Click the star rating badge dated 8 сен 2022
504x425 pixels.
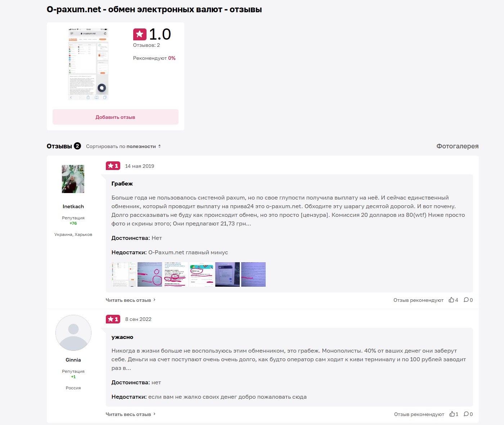[113, 319]
